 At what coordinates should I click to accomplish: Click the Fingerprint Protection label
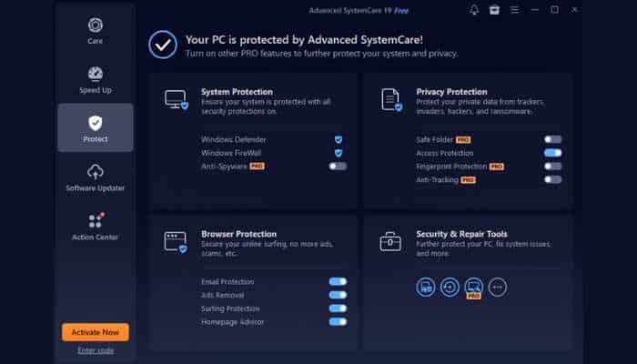pyautogui.click(x=451, y=167)
